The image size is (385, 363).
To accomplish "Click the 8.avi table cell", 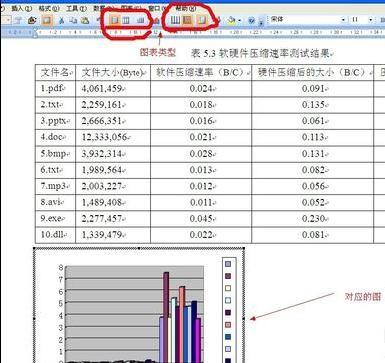I will pyautogui.click(x=56, y=203).
